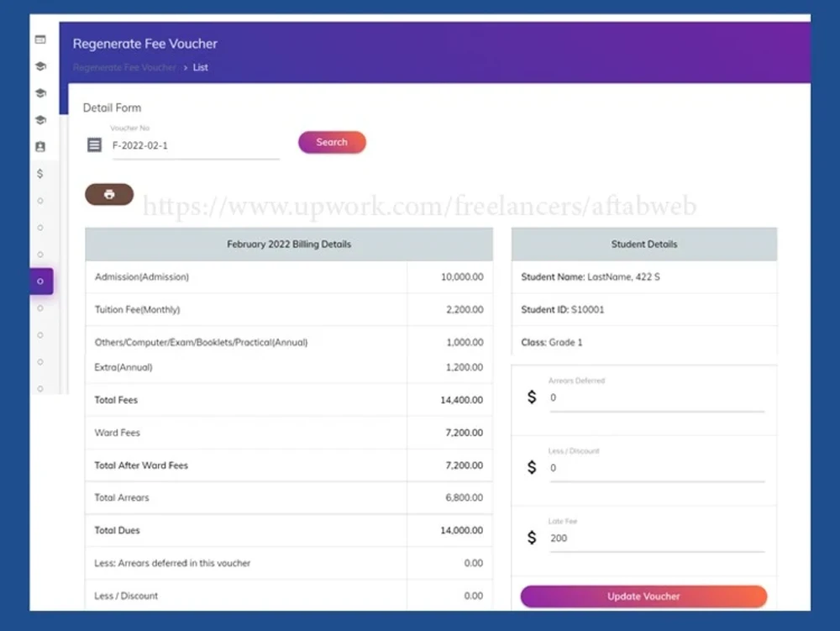Select the third graduation cap sidebar icon
Viewport: 840px width, 631px height.
click(x=40, y=119)
